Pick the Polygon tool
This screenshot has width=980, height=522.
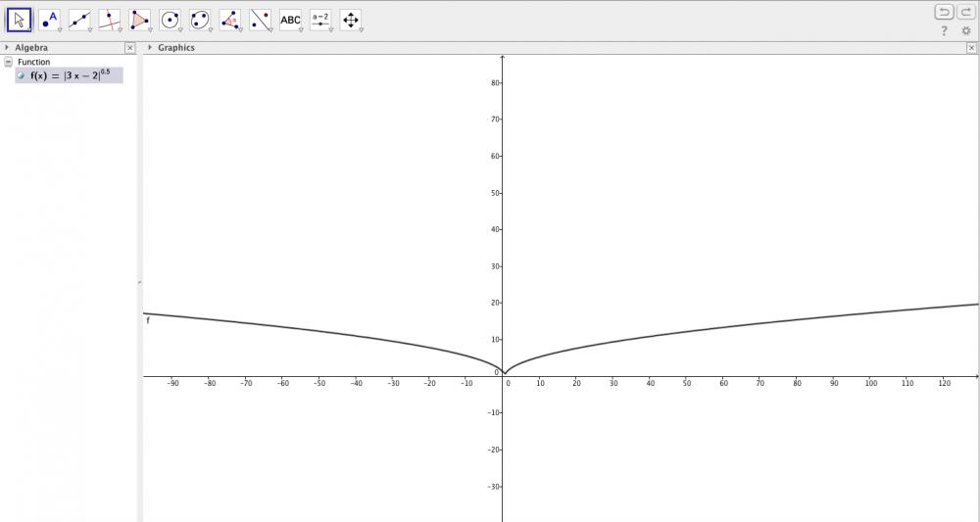[139, 20]
